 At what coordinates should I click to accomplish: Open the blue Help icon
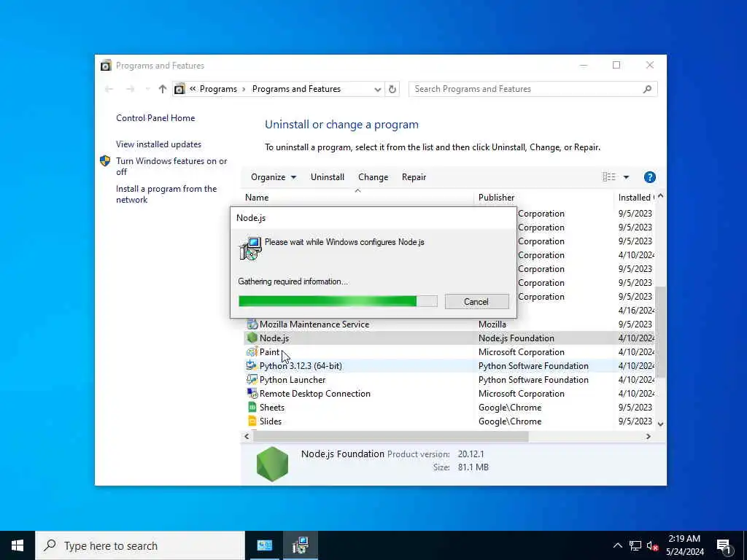pyautogui.click(x=649, y=177)
